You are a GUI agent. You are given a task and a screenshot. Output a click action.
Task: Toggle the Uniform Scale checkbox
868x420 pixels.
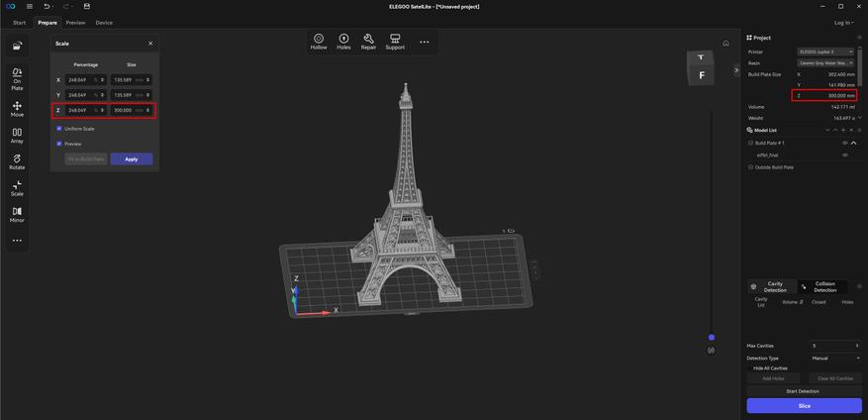coord(59,129)
